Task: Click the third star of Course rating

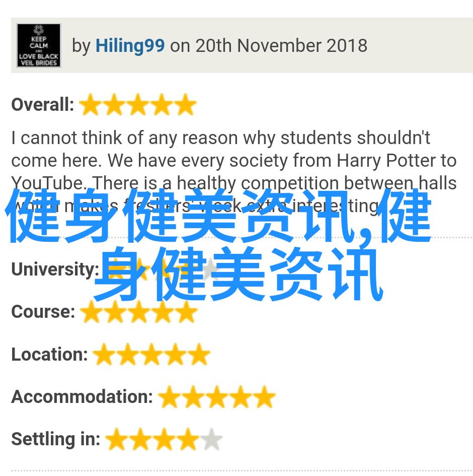Action: point(139,312)
